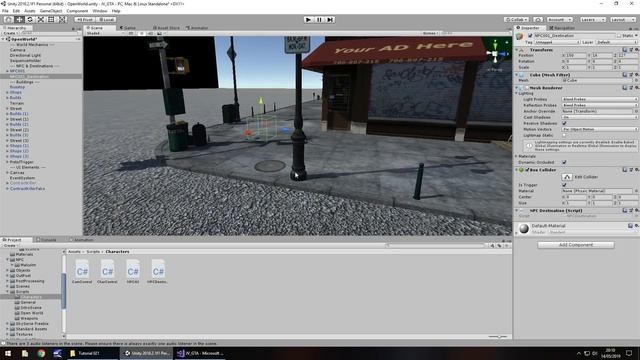
Task: Click the Collab button
Action: (516, 20)
